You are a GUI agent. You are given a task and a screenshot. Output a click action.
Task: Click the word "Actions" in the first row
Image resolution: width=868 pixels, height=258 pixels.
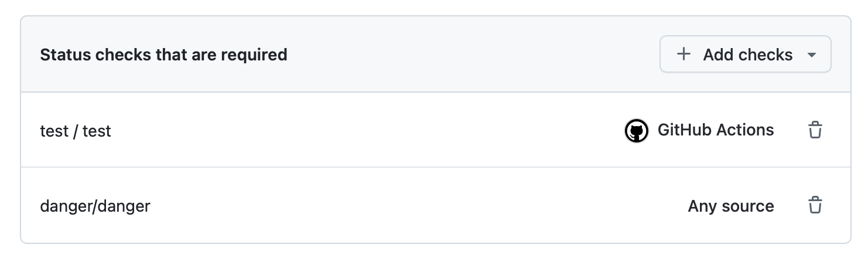pyautogui.click(x=747, y=130)
